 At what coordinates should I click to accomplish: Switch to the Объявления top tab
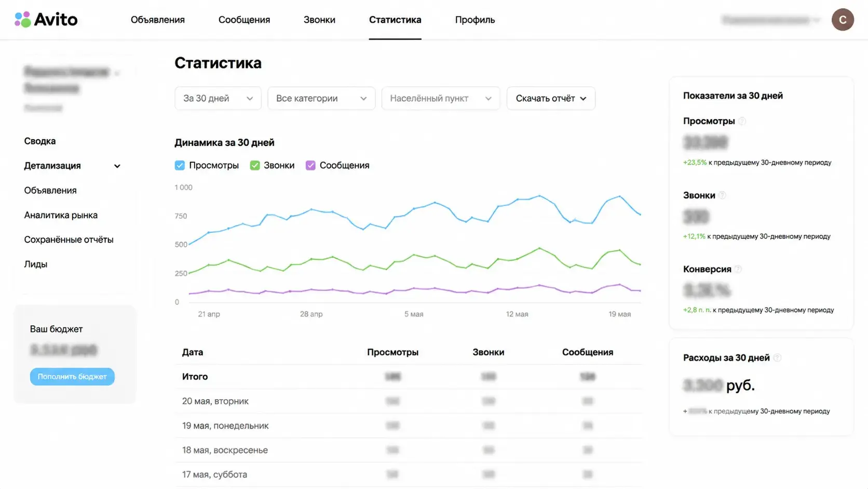(x=158, y=20)
